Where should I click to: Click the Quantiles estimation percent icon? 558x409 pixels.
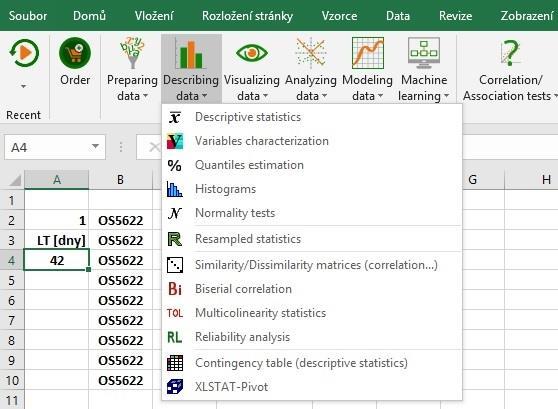[x=175, y=165]
